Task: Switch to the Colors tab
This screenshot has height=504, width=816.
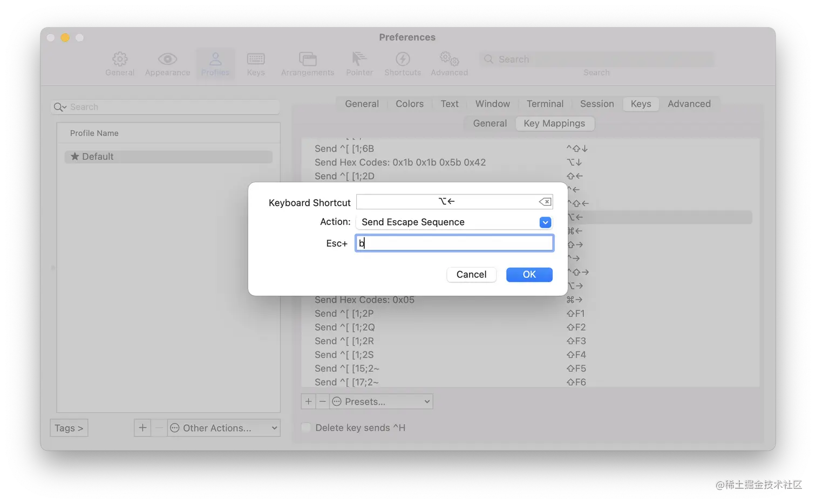Action: 410,104
